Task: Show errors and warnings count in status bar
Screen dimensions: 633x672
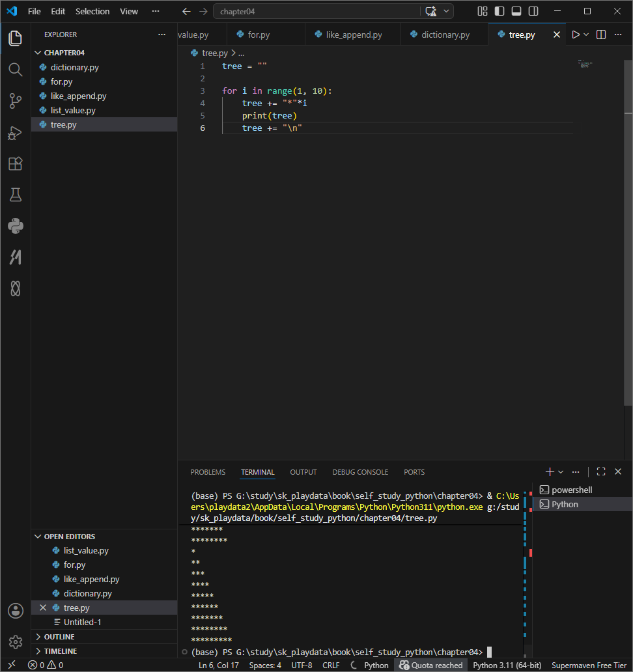Action: pos(46,665)
